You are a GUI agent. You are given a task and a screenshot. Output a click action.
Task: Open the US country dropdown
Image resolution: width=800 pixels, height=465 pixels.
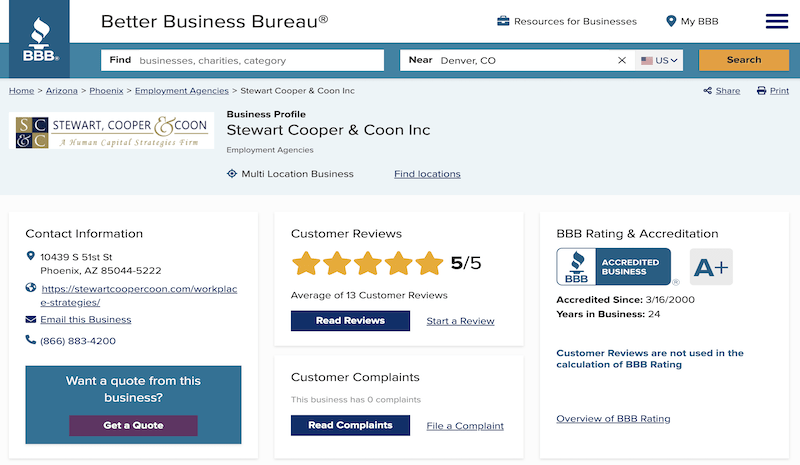(x=659, y=60)
